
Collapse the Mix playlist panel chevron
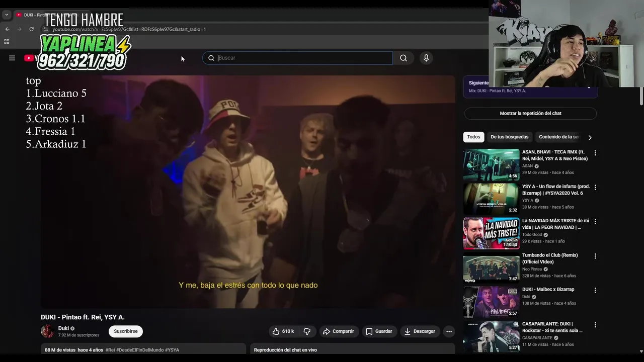589,87
